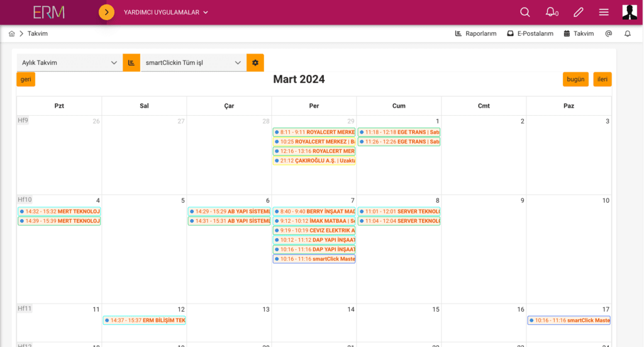
Task: Open the search magnifier icon
Action: click(x=525, y=13)
